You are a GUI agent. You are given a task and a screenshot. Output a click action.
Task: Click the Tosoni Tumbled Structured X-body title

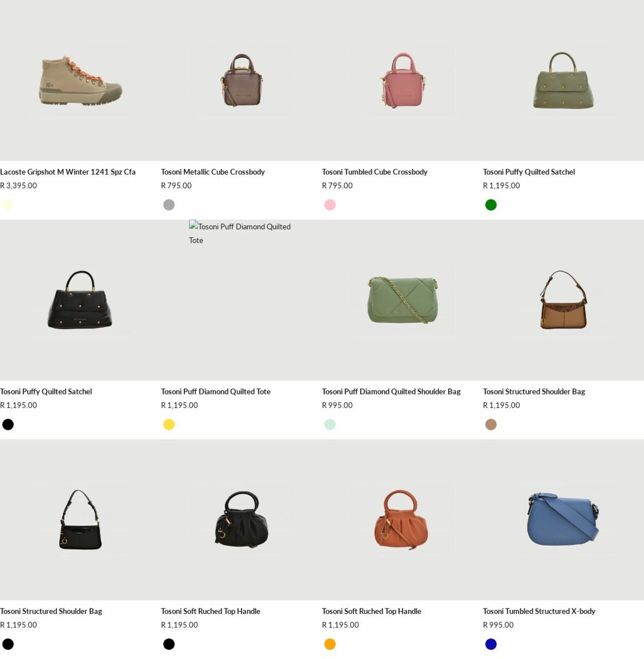(539, 612)
